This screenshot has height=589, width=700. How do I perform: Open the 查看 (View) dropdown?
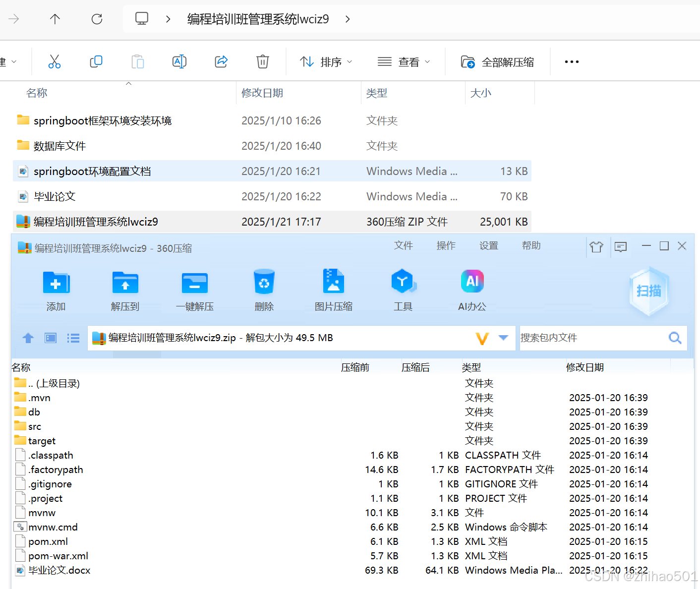pos(404,61)
